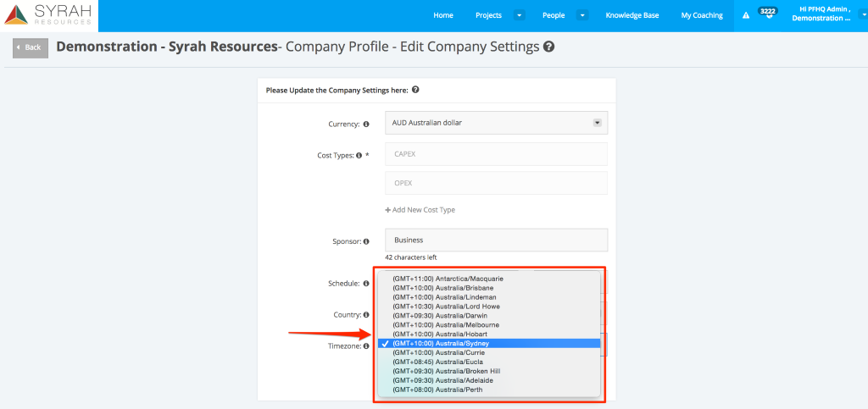
Task: Expand the Projects menu arrow
Action: (520, 15)
